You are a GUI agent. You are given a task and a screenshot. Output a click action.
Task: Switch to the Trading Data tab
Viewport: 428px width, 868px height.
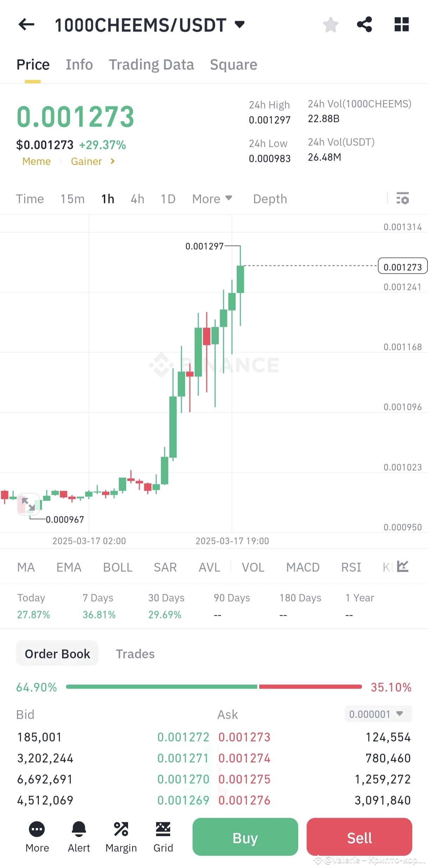(152, 64)
